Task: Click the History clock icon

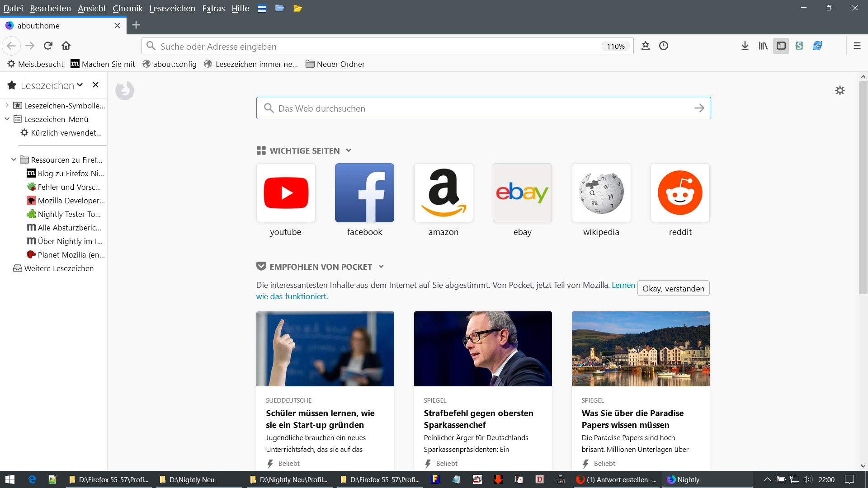Action: pos(664,46)
